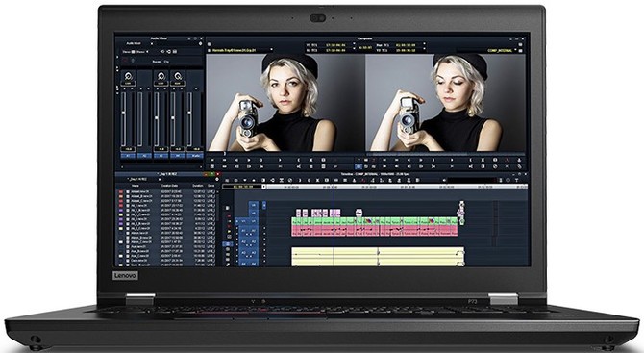Click the first pan knob in Audio Mixer
This screenshot has width=644, height=353.
tap(128, 76)
